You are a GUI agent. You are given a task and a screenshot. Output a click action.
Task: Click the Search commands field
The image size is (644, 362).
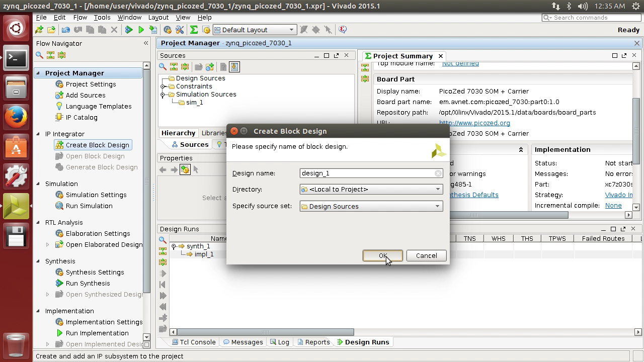click(x=591, y=18)
